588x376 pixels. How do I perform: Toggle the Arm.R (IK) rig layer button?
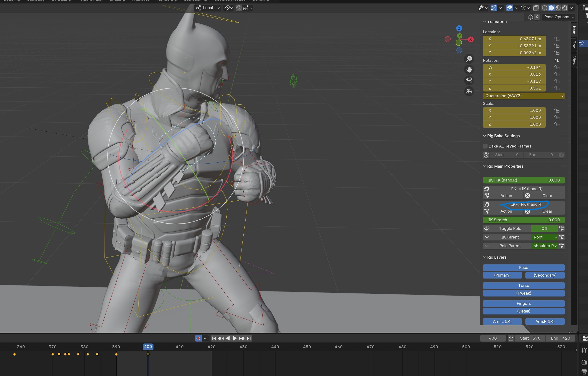click(x=545, y=322)
